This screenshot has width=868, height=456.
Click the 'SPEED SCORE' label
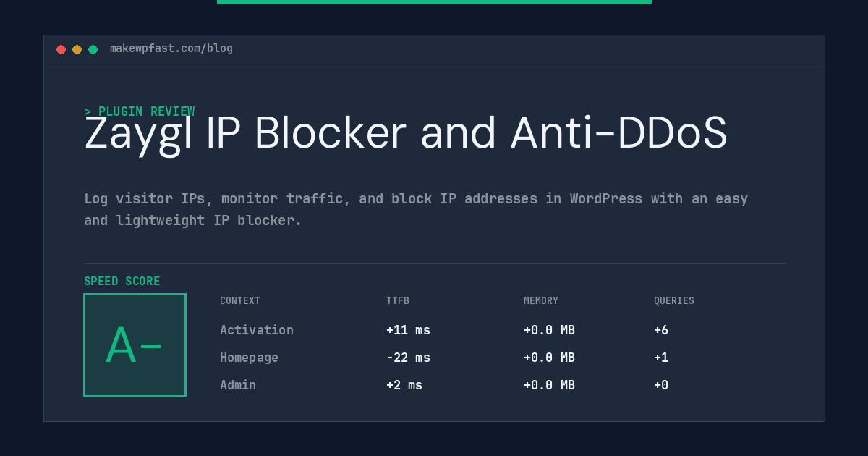pos(122,282)
